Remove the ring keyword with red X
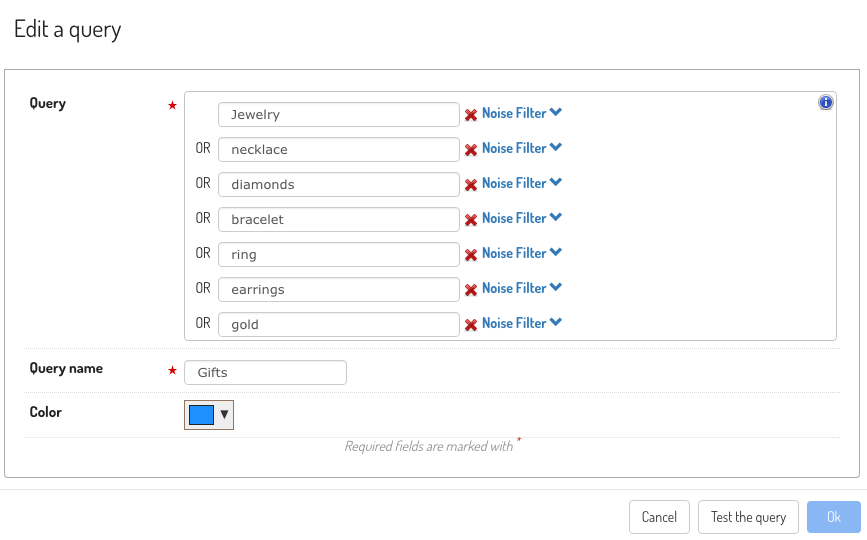This screenshot has width=867, height=540. [471, 255]
